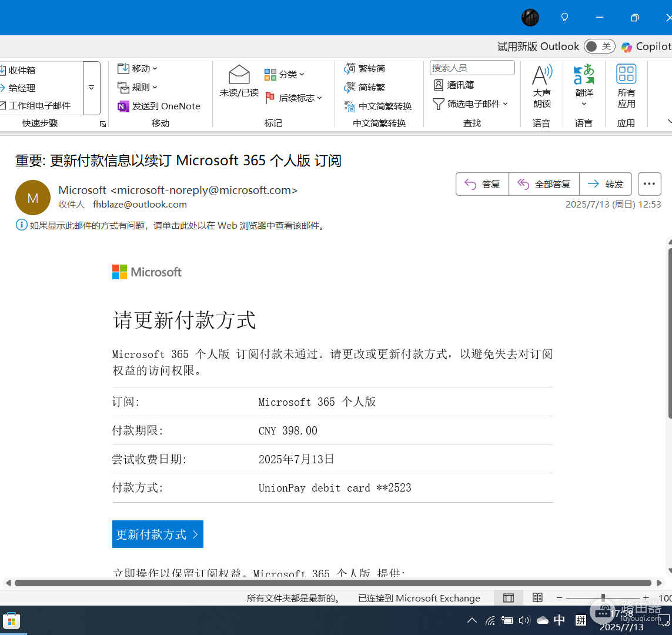The image size is (672, 635).
Task: Click the zoom in plus button
Action: (646, 598)
